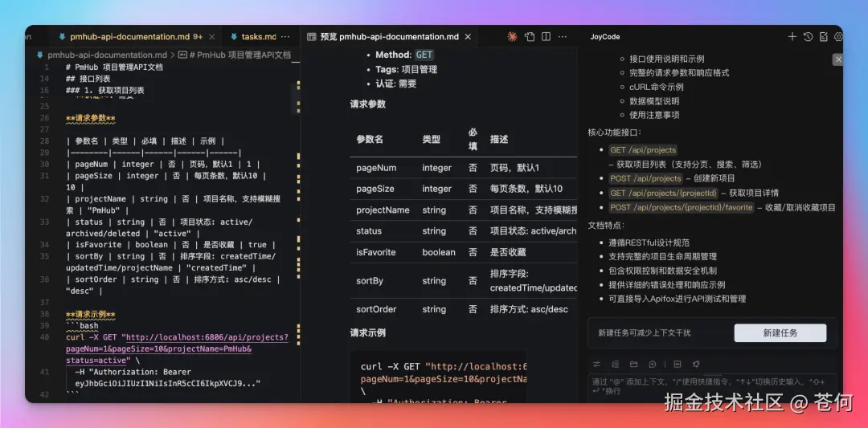Click the 类型 table header in preview
The width and height of the screenshot is (868, 428).
coord(432,140)
